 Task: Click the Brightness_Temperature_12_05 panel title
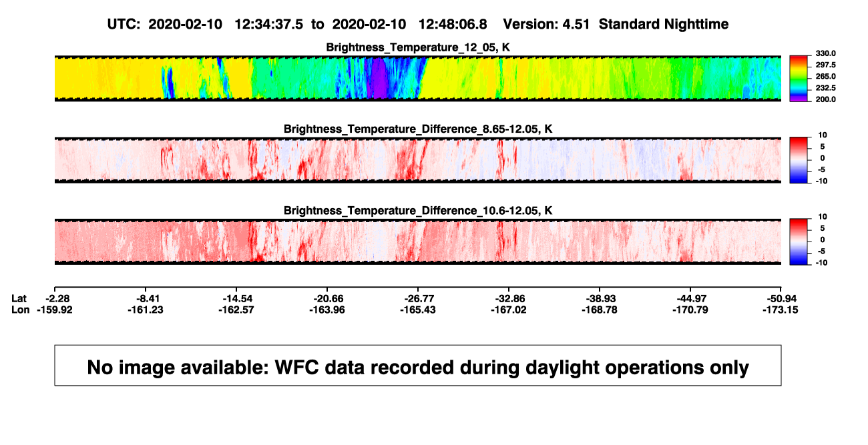click(418, 47)
